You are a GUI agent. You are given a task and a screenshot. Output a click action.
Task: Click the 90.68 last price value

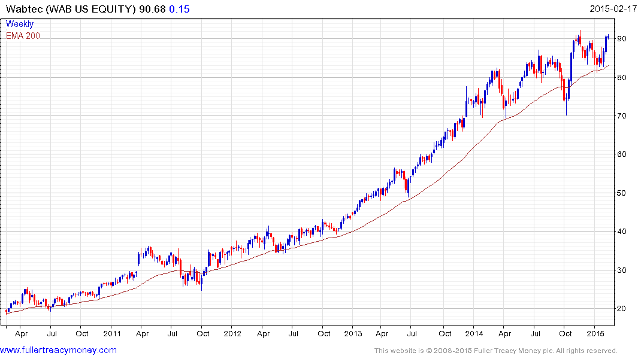pos(152,9)
